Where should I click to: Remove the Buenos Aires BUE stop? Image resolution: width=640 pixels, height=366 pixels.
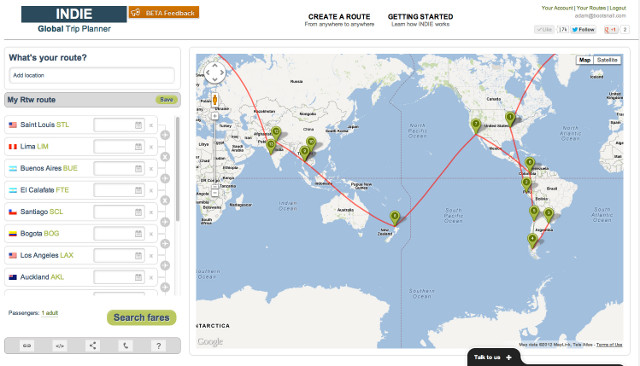pos(151,169)
